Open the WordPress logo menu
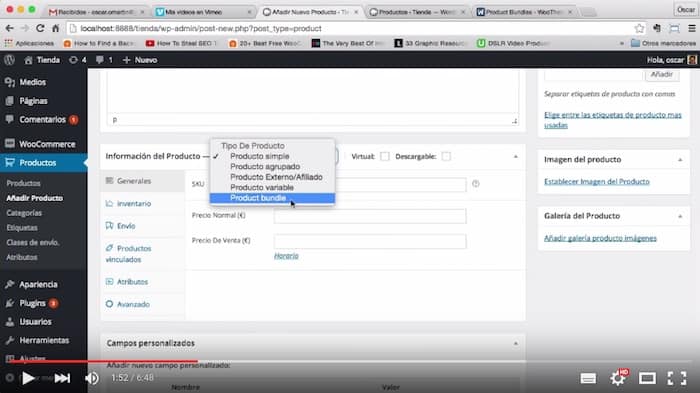Screen dimensions: 700x393 pos(9,60)
